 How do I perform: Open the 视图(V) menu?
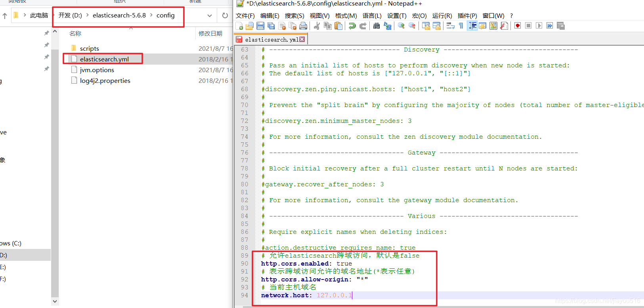319,15
